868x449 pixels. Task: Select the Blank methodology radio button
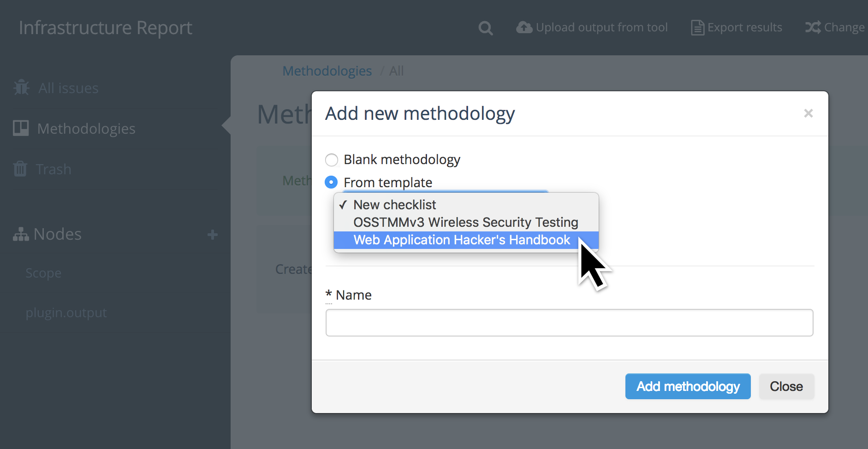coord(332,160)
